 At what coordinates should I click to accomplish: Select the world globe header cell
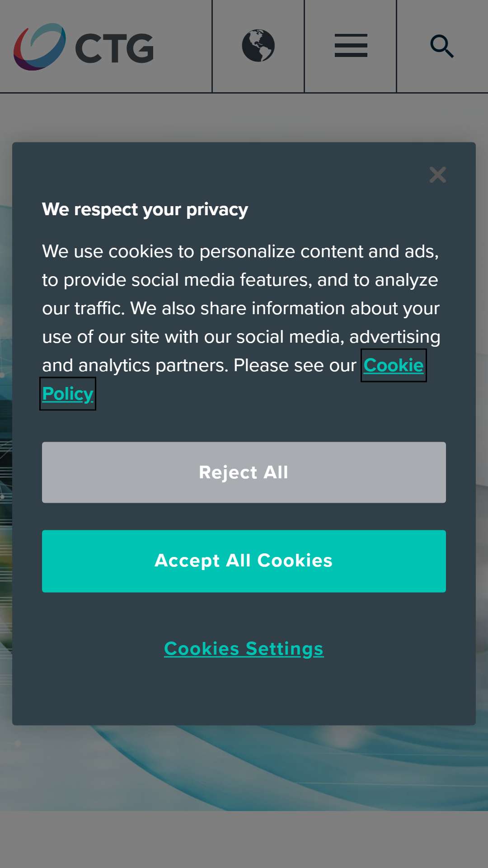(258, 46)
